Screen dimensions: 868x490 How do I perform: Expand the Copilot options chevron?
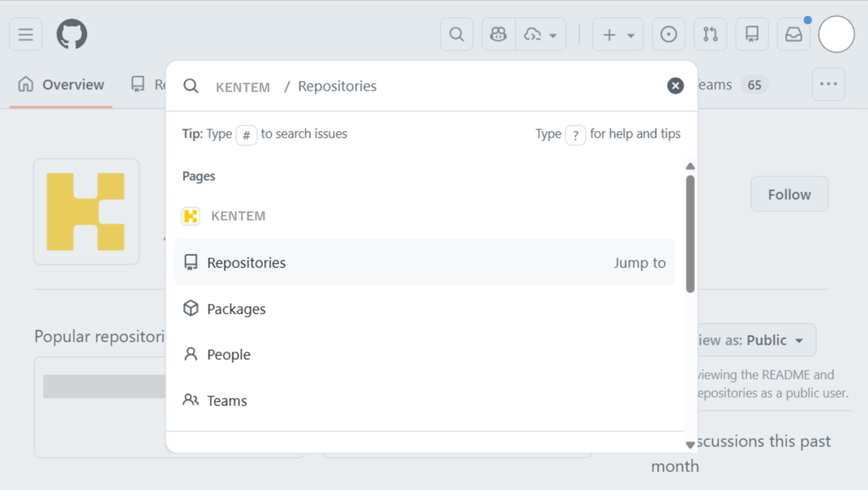pos(554,33)
